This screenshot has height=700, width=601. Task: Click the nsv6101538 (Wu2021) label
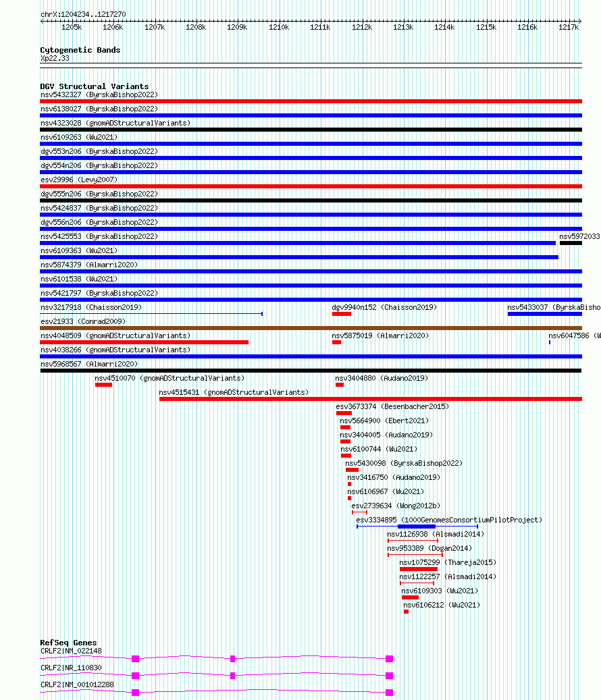[79, 279]
